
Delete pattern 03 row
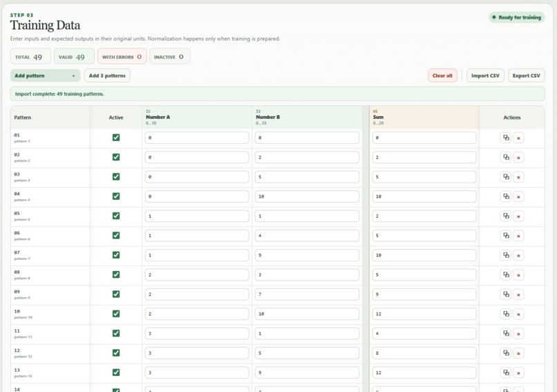tap(518, 177)
